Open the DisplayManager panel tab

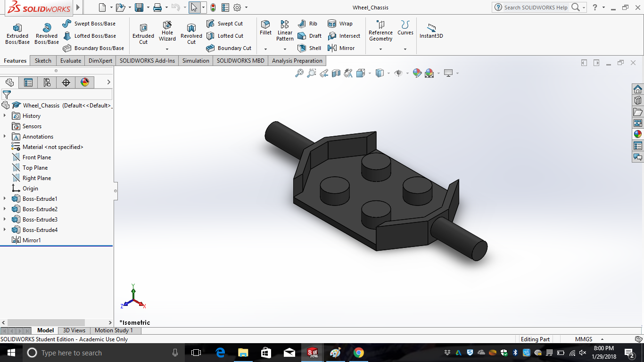[x=85, y=82]
